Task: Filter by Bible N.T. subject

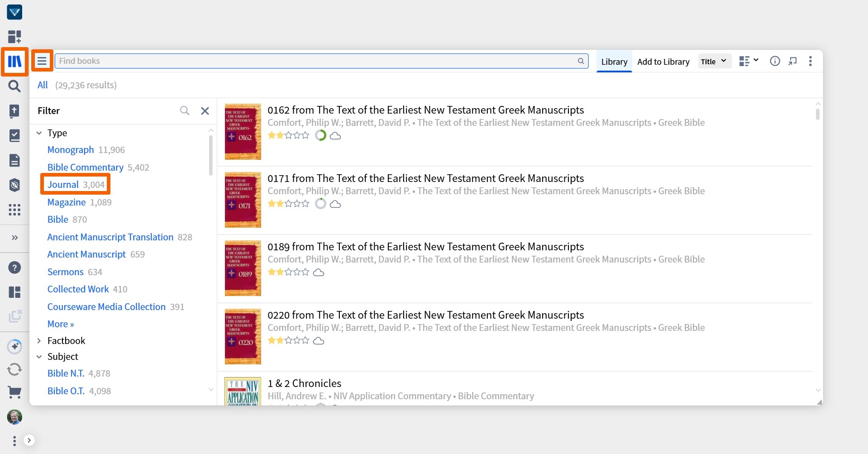Action: pos(66,373)
